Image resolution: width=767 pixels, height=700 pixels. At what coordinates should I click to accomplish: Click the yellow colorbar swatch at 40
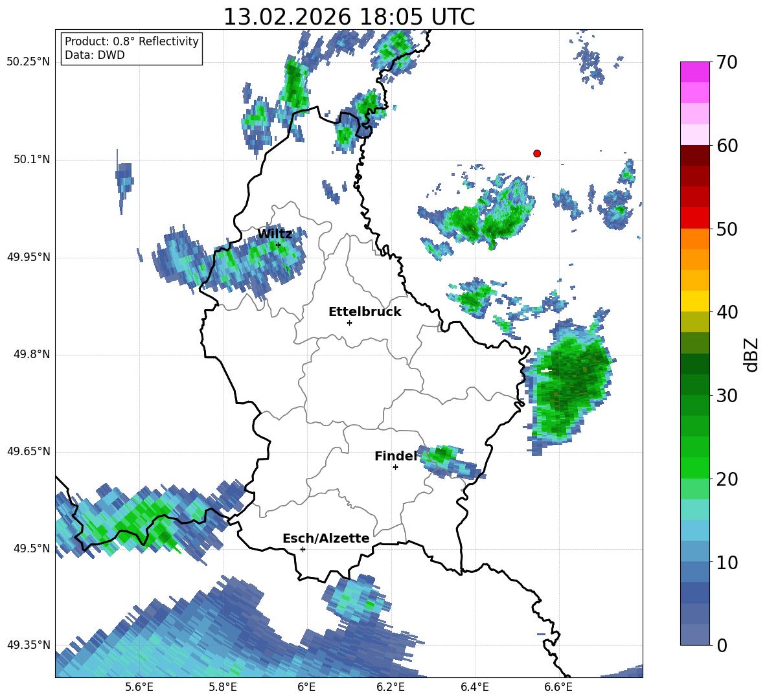click(x=694, y=301)
